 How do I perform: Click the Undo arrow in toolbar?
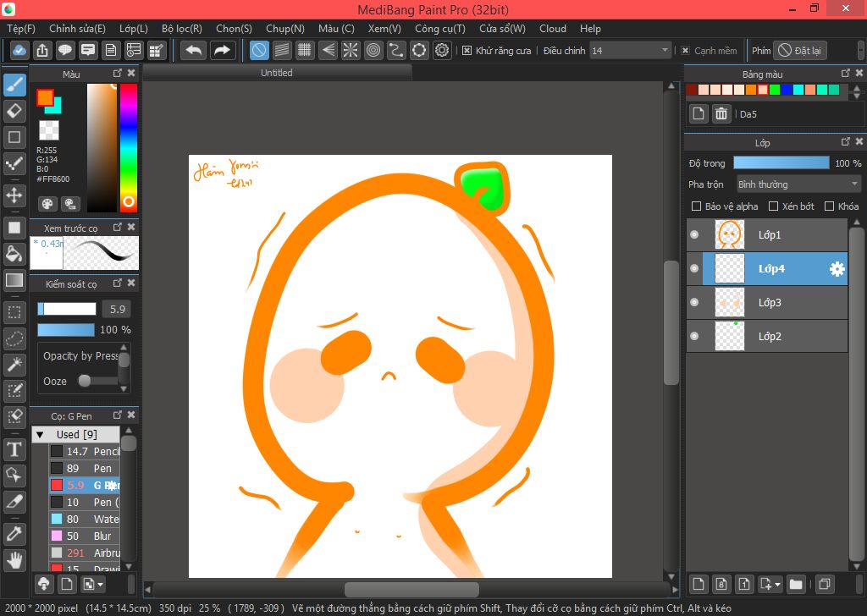coord(194,51)
